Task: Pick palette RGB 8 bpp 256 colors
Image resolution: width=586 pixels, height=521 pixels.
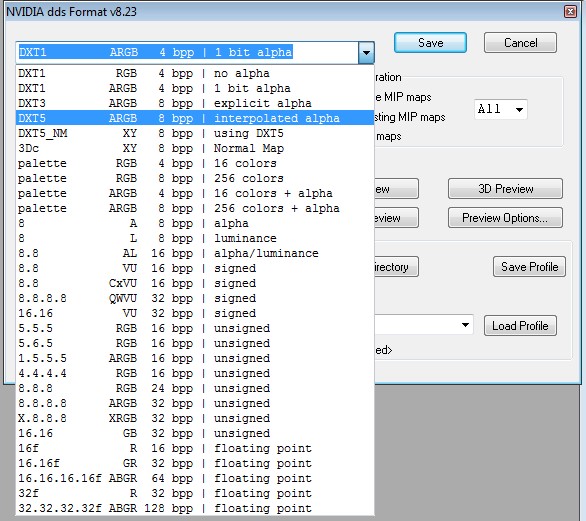Action: [195, 178]
